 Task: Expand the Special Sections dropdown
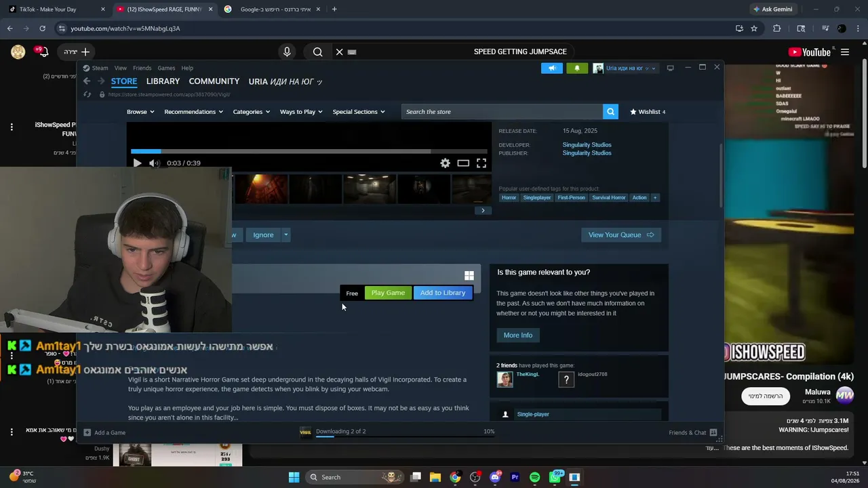point(359,112)
